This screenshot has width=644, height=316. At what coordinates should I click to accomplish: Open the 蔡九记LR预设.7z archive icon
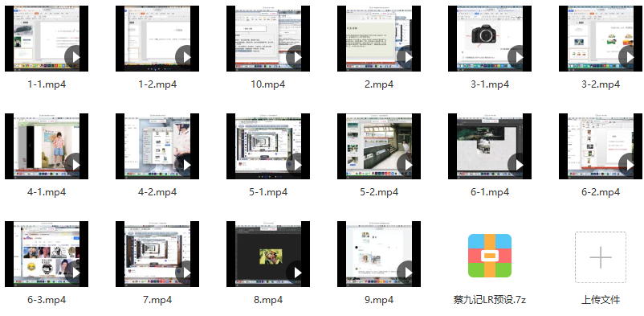click(x=490, y=256)
